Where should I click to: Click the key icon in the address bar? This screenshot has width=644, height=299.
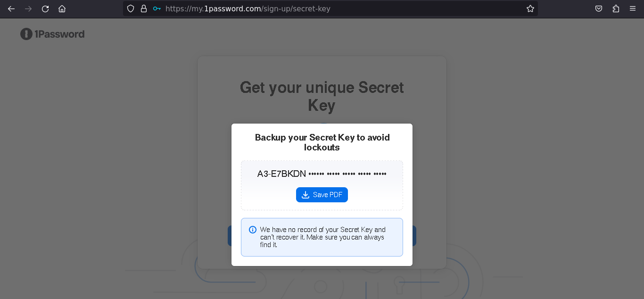156,8
